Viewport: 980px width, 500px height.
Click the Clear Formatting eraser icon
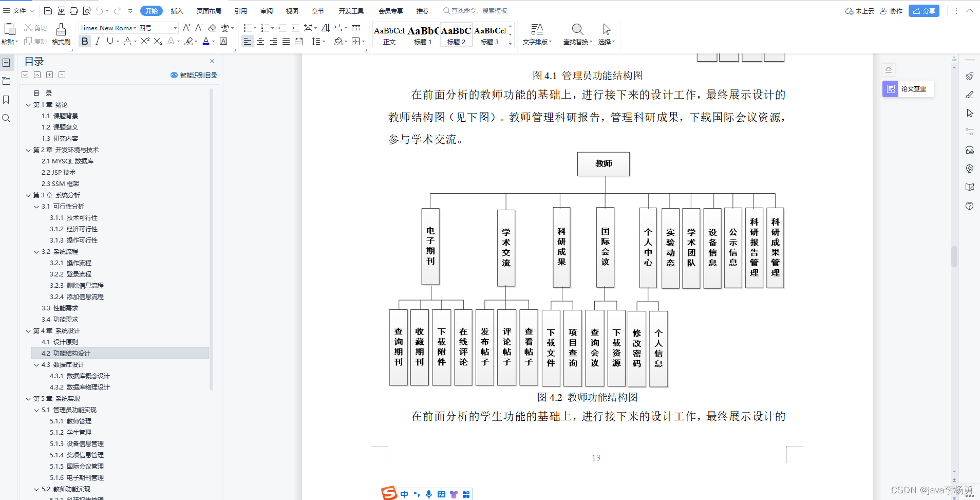coord(212,28)
